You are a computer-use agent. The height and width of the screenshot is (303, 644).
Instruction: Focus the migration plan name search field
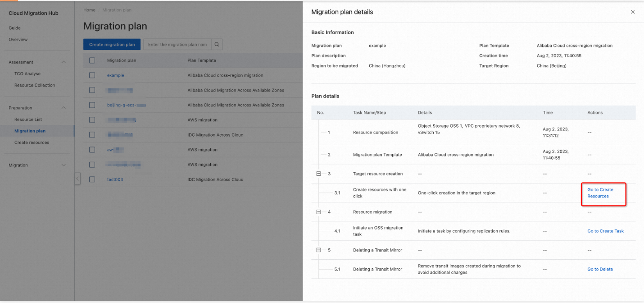click(177, 45)
